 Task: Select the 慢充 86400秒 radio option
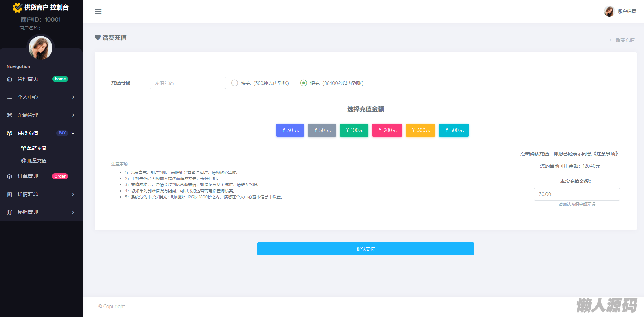[304, 83]
